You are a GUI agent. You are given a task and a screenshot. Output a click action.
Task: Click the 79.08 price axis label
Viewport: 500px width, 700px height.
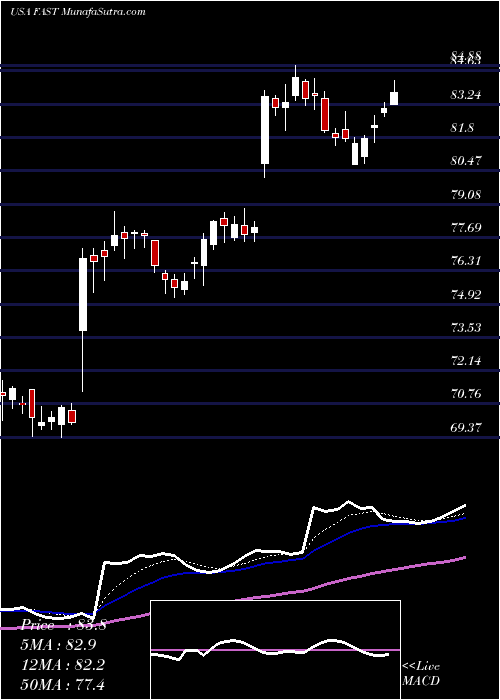466,194
